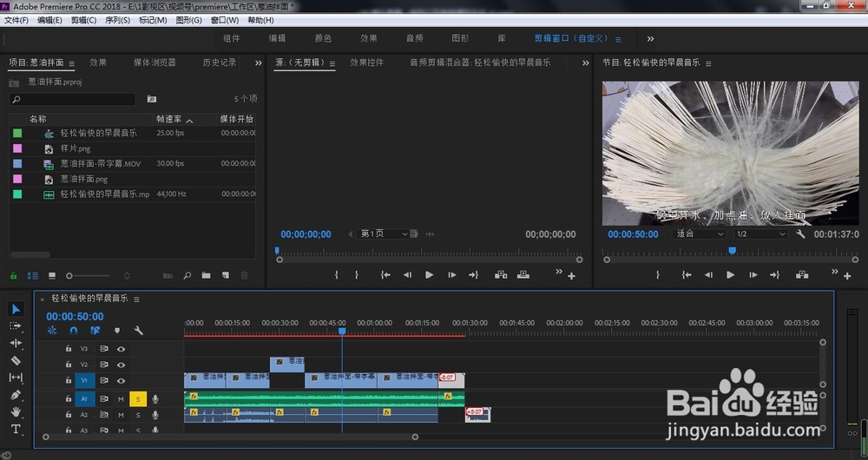This screenshot has height=460, width=868.
Task: Click New Item icon in Project panel
Action: (x=226, y=275)
